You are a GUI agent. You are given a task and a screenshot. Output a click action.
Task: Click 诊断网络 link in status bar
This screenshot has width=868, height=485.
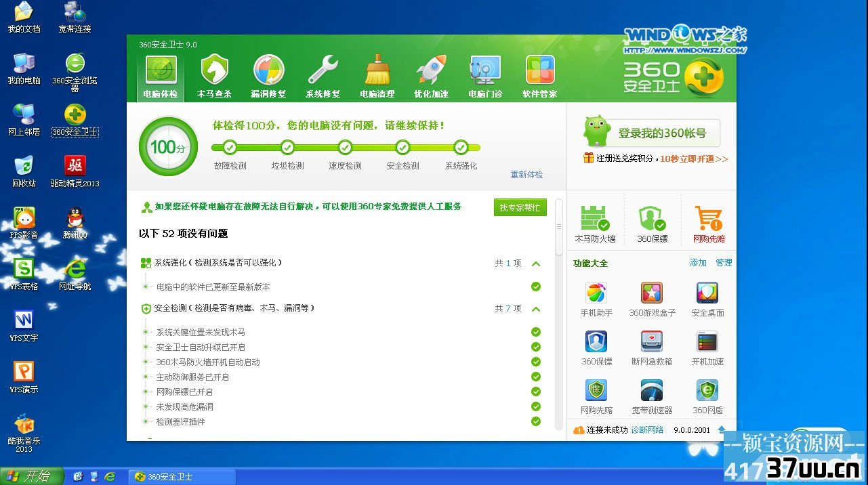coord(647,430)
